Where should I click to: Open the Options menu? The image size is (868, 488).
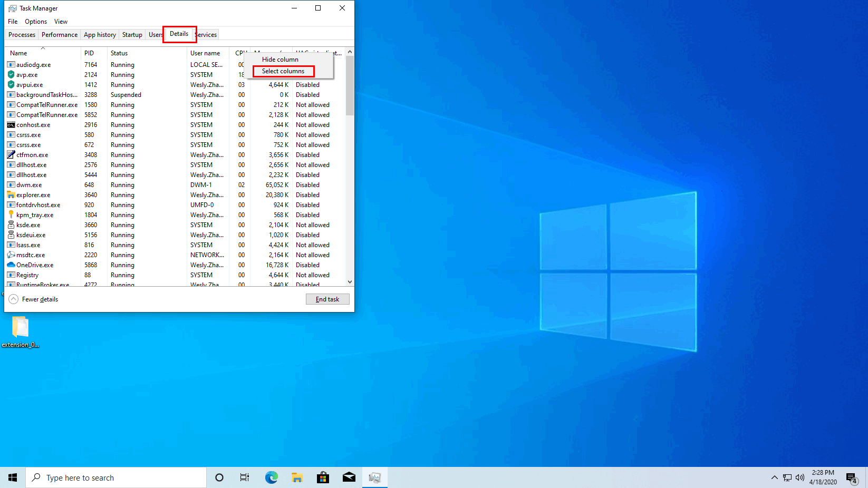(36, 22)
